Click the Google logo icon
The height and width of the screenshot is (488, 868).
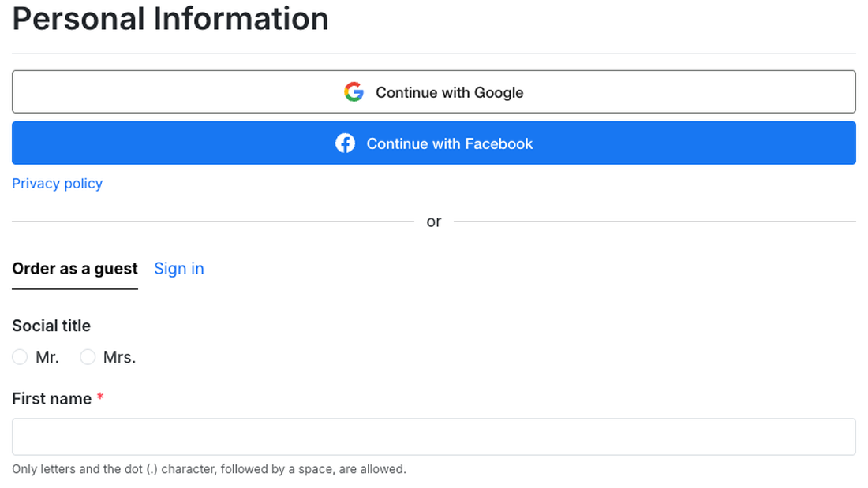point(354,92)
